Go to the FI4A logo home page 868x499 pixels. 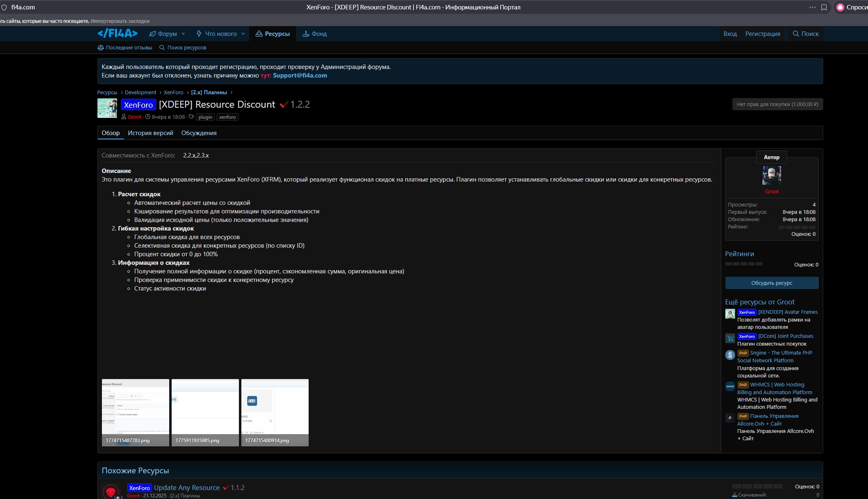point(117,33)
